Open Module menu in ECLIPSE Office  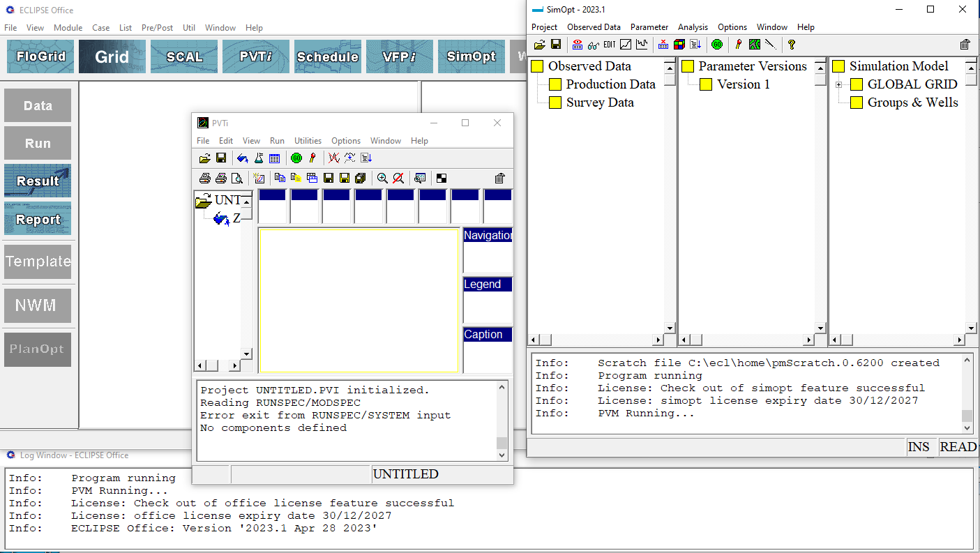tap(68, 28)
